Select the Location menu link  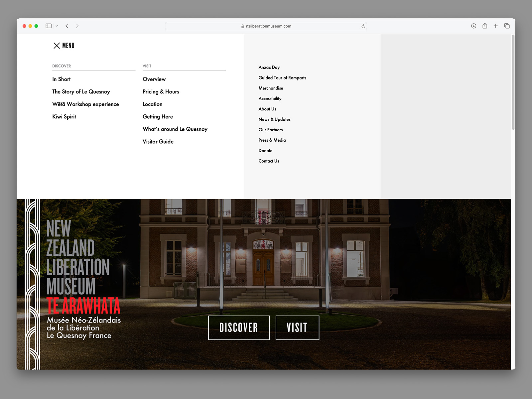[153, 104]
